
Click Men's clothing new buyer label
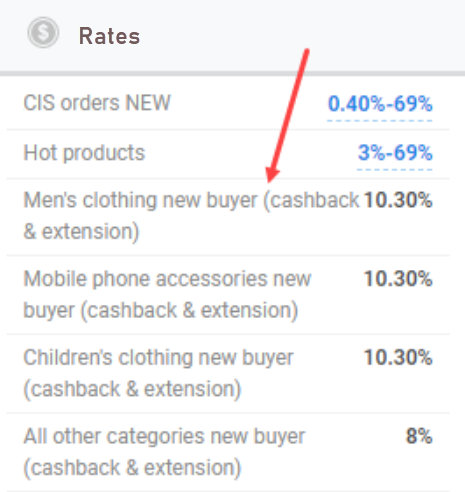191,216
